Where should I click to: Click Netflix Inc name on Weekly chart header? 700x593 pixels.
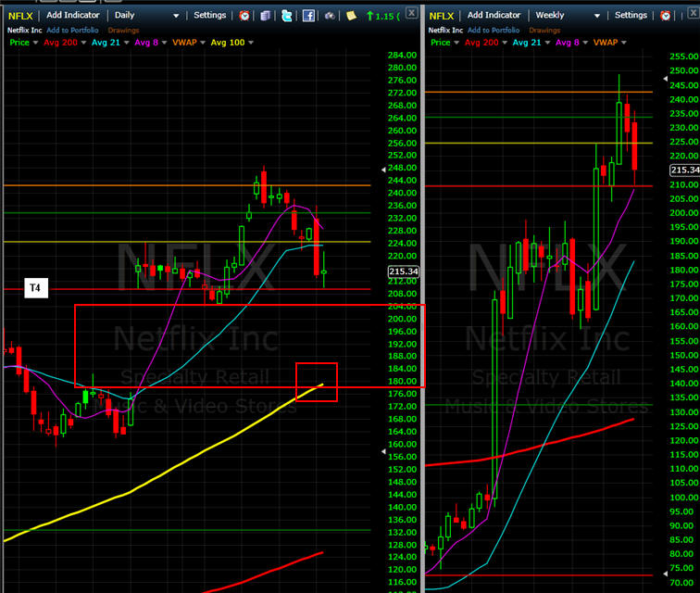click(x=445, y=31)
